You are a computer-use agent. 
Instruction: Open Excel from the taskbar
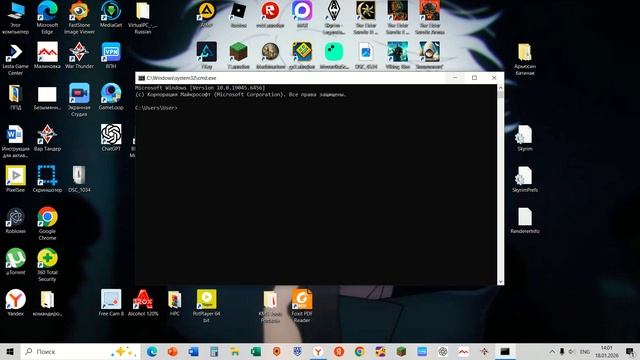(x=256, y=351)
